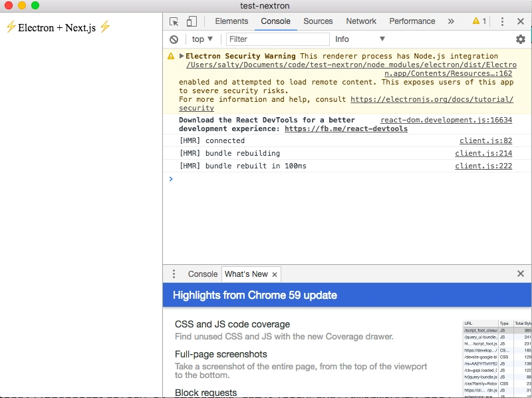Screen dimensions: 532x398
Task: Click 'Full-page screenshots' heading
Action: pos(221,354)
